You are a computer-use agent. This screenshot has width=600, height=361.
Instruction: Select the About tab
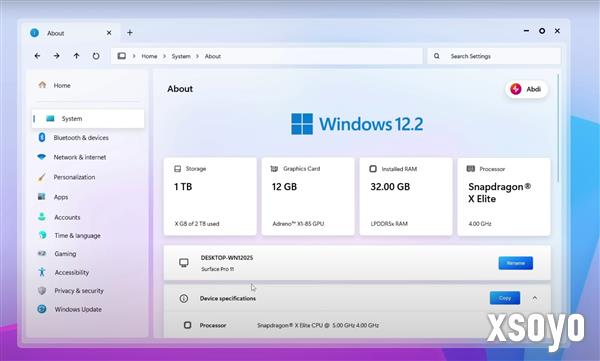71,33
